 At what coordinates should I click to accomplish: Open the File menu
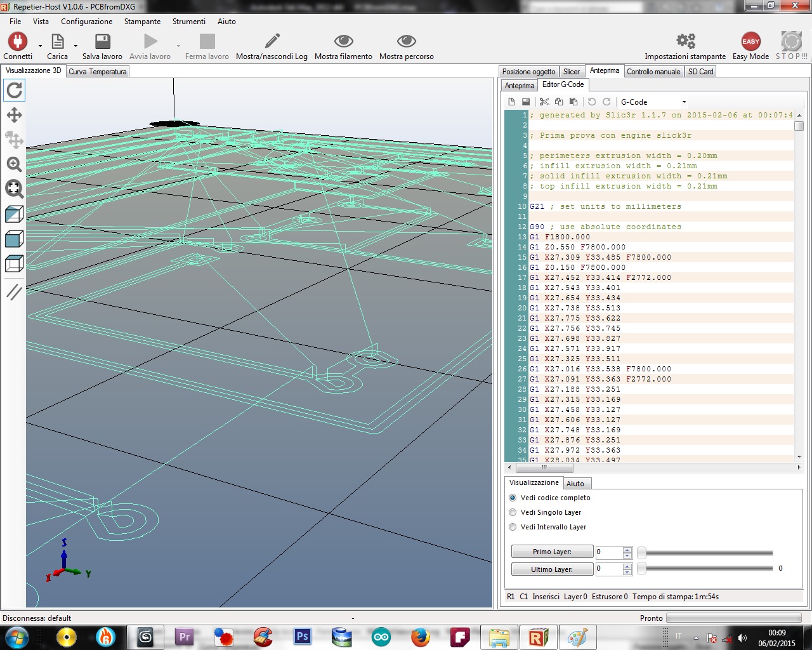pos(15,22)
